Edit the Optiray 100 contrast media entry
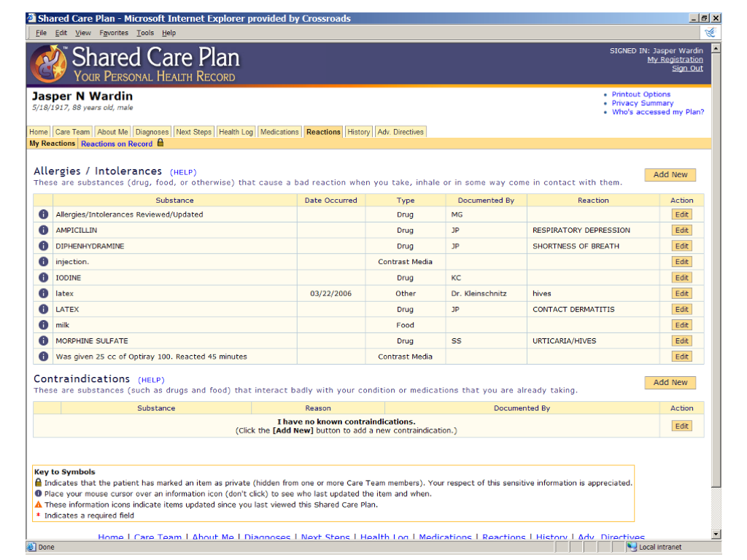 tap(682, 356)
